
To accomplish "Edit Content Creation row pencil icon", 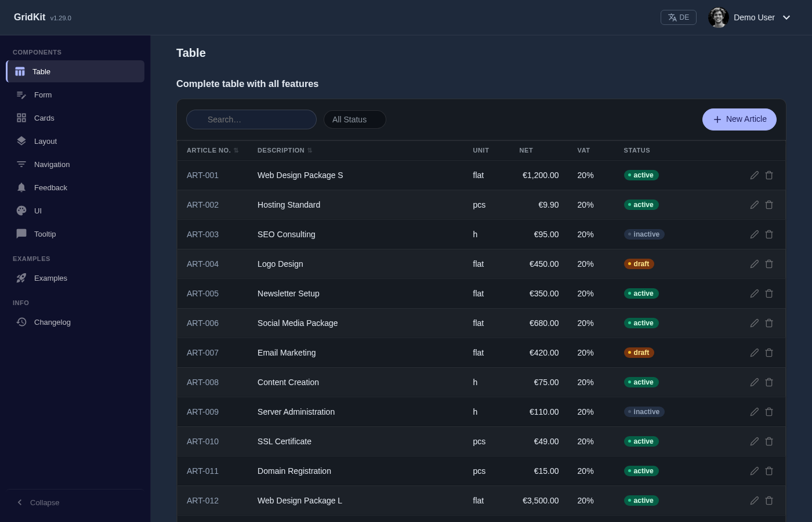I will (755, 382).
